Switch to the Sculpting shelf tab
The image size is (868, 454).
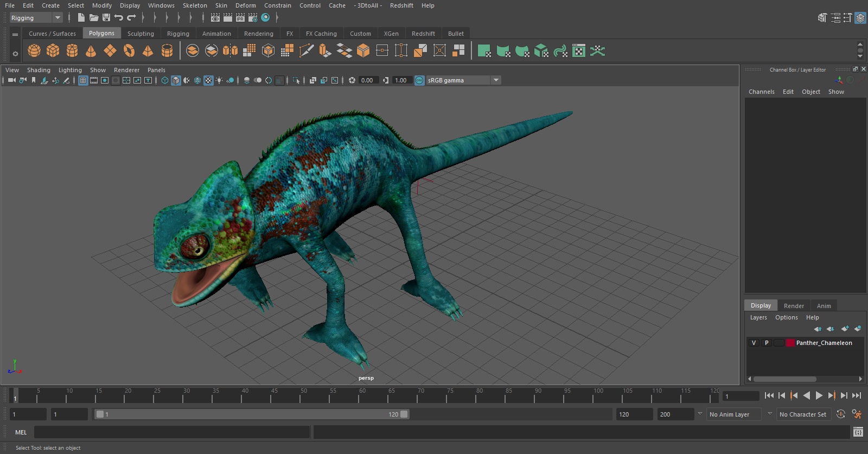(141, 34)
